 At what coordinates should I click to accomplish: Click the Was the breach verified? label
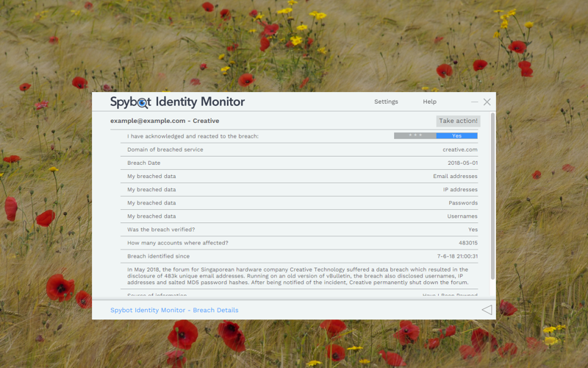click(161, 230)
